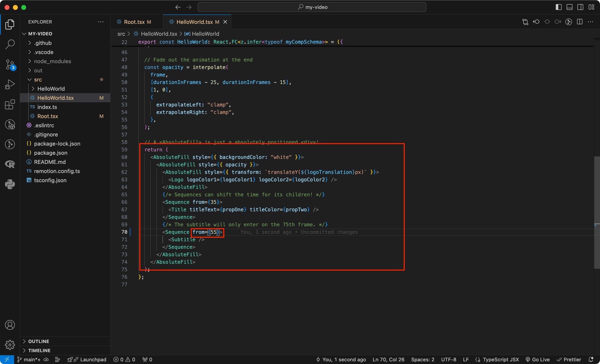Open editor more actions ellipsis
600x364 pixels.
click(590, 22)
